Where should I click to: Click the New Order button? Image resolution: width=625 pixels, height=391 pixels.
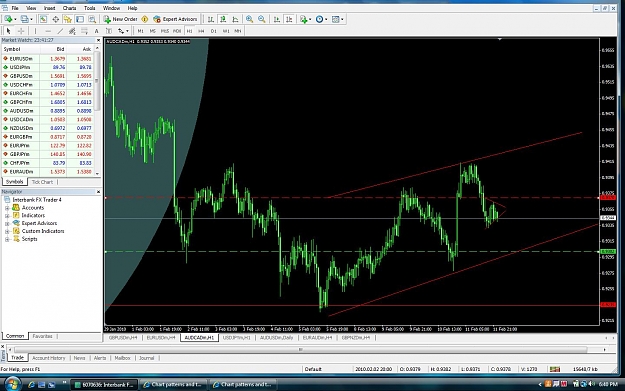120,19
